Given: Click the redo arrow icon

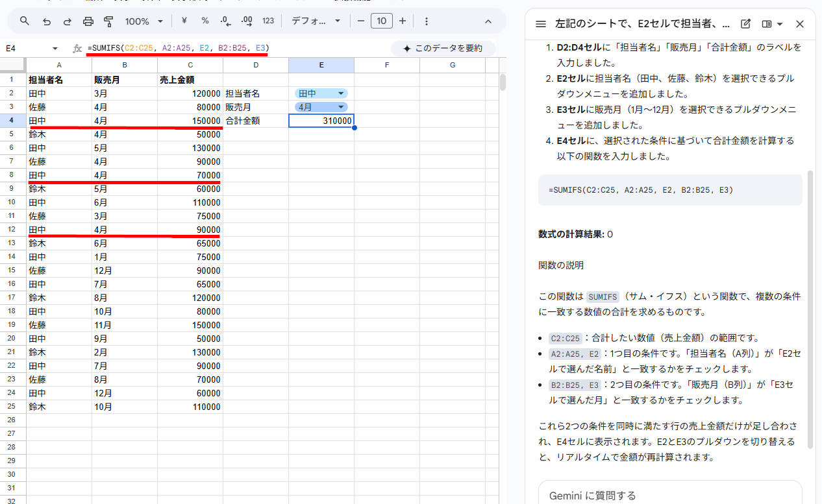Looking at the screenshot, I should click(67, 21).
